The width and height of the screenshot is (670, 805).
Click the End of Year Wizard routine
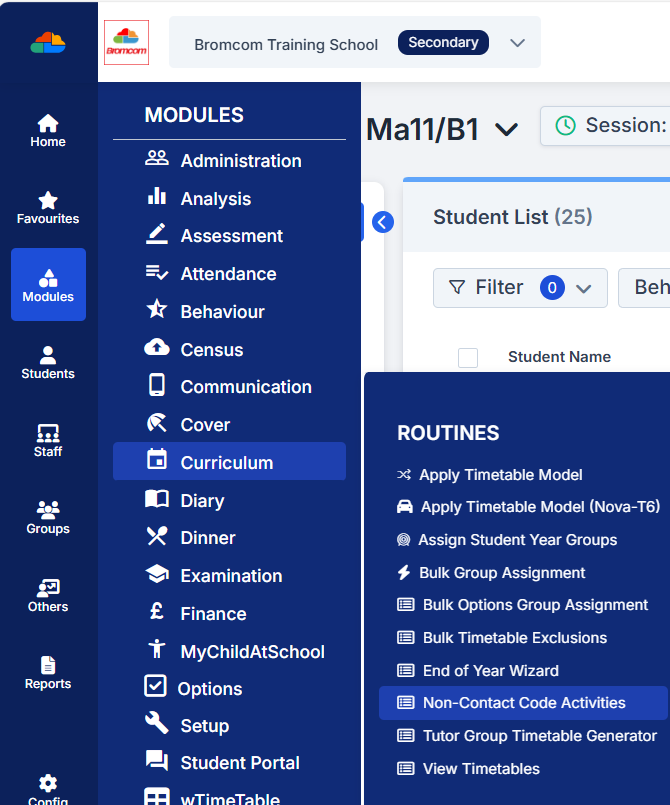(x=490, y=670)
